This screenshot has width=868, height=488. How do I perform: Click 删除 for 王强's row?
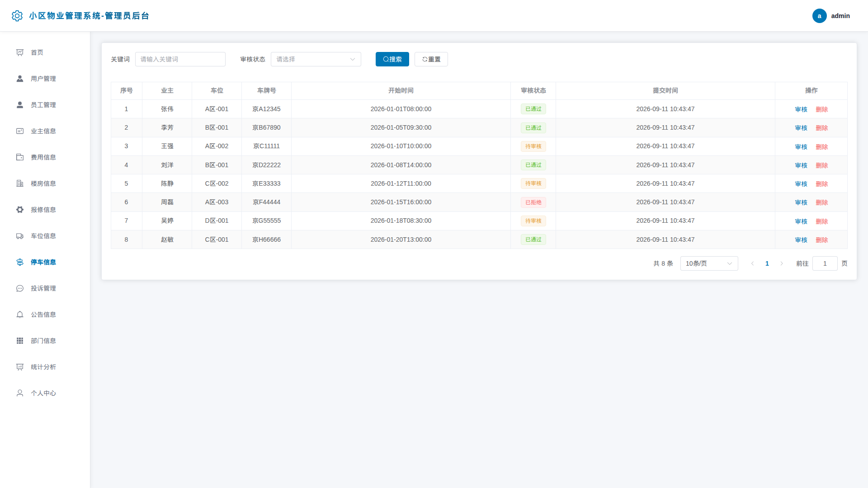pos(821,147)
